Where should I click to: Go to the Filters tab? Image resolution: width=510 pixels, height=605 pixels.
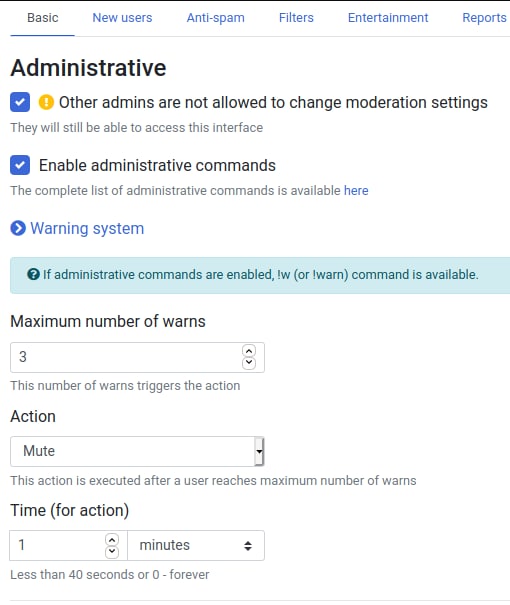coord(296,18)
